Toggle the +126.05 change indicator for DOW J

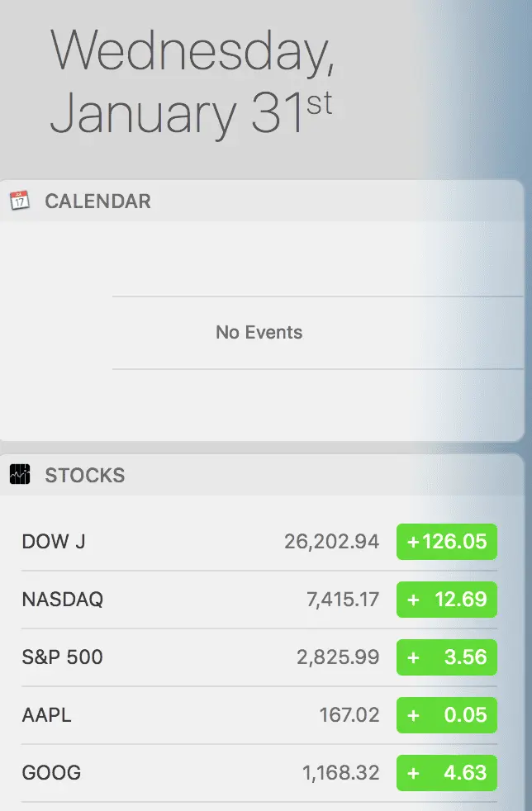[446, 542]
